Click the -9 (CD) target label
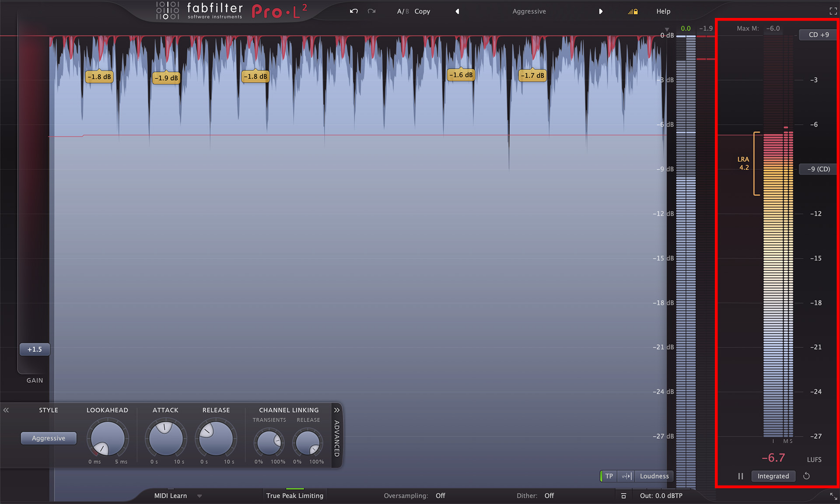Screen dimensions: 840x504 tap(818, 169)
